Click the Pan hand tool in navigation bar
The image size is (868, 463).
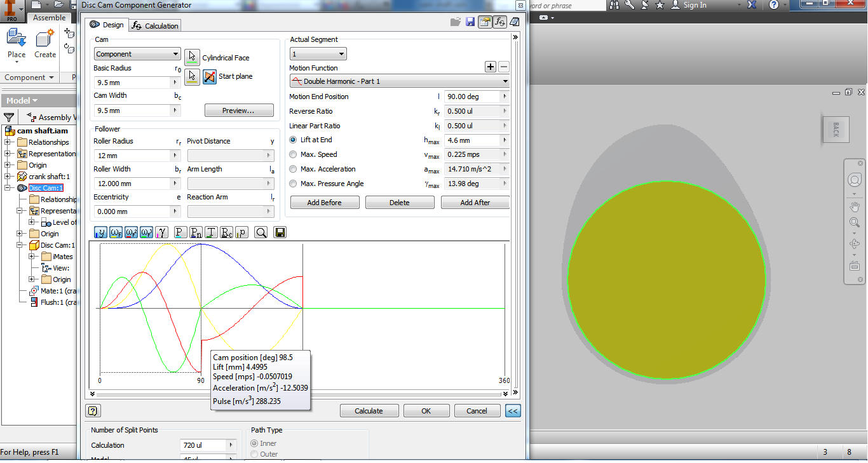click(855, 207)
